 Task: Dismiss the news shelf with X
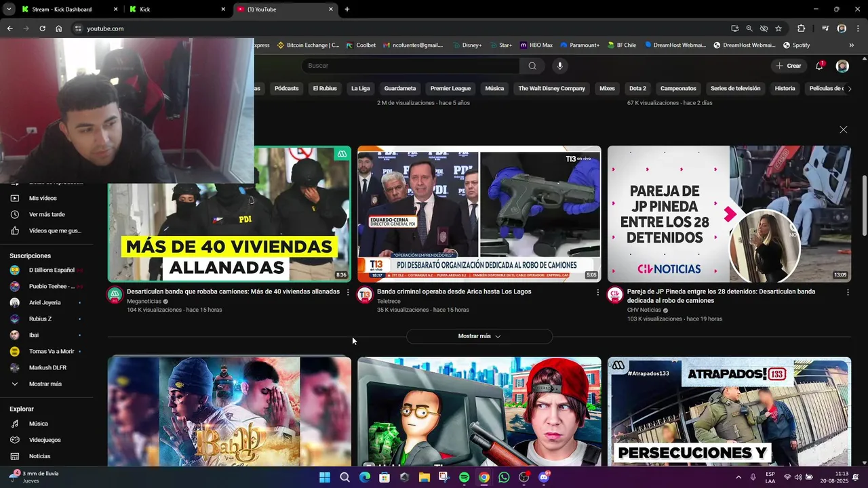(x=843, y=129)
